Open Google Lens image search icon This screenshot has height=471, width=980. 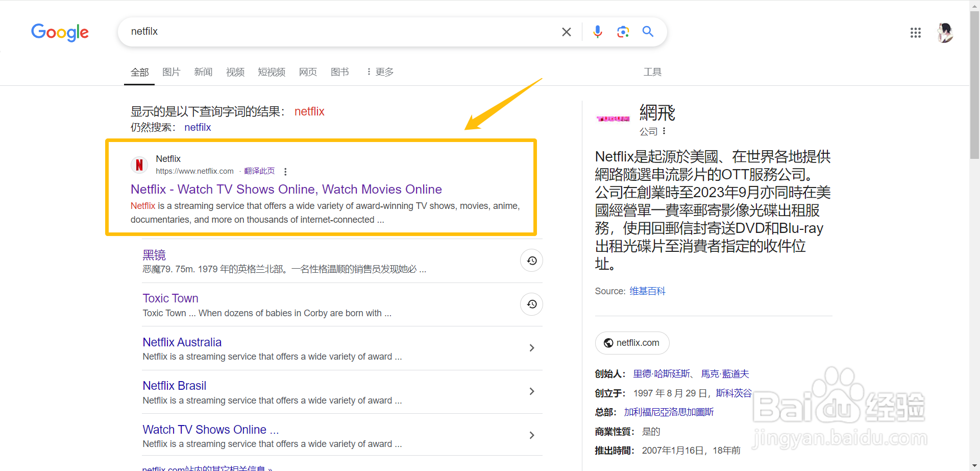[x=623, y=32]
